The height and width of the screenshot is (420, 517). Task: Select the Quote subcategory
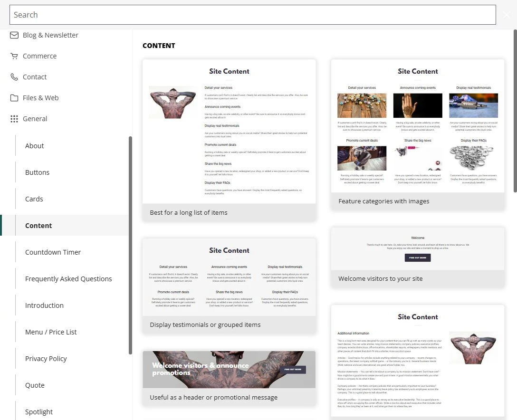point(35,385)
